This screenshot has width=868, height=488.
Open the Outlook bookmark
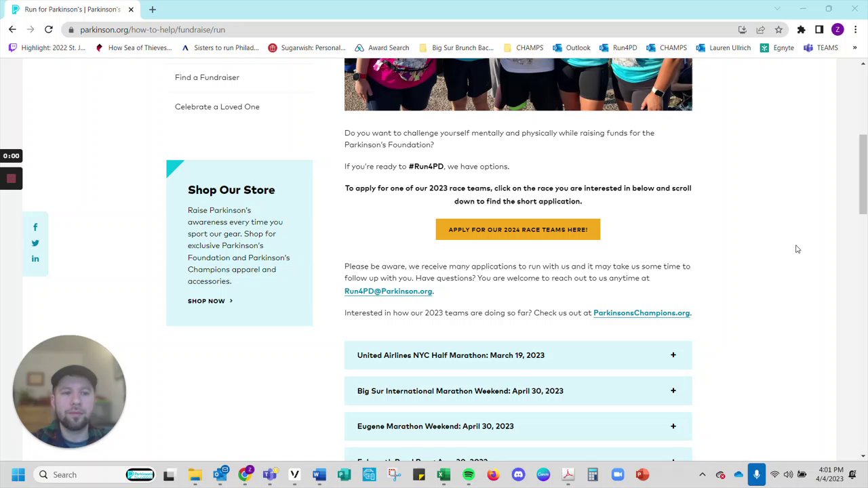coord(571,48)
